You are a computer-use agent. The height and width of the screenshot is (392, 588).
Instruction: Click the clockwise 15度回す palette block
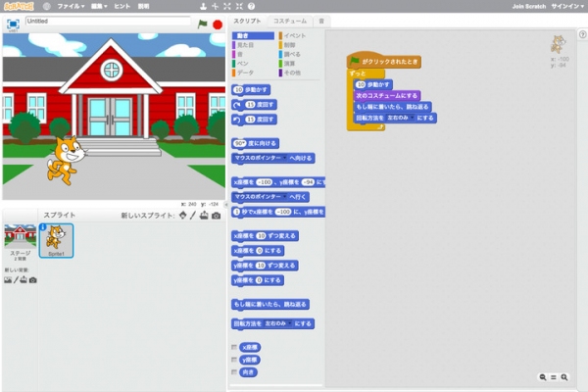255,105
